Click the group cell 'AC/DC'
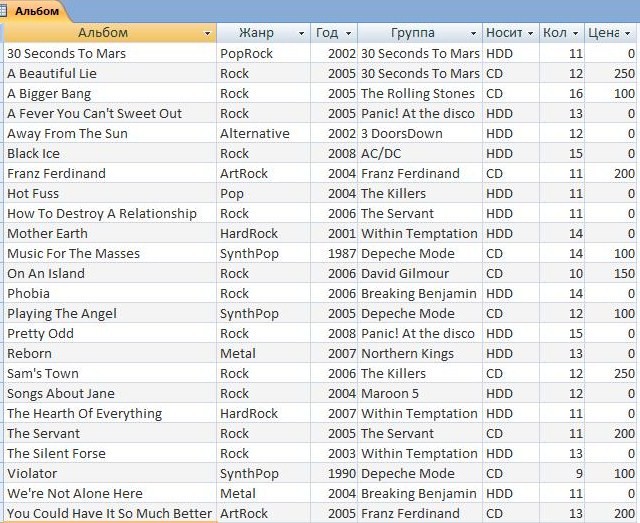 (x=420, y=154)
